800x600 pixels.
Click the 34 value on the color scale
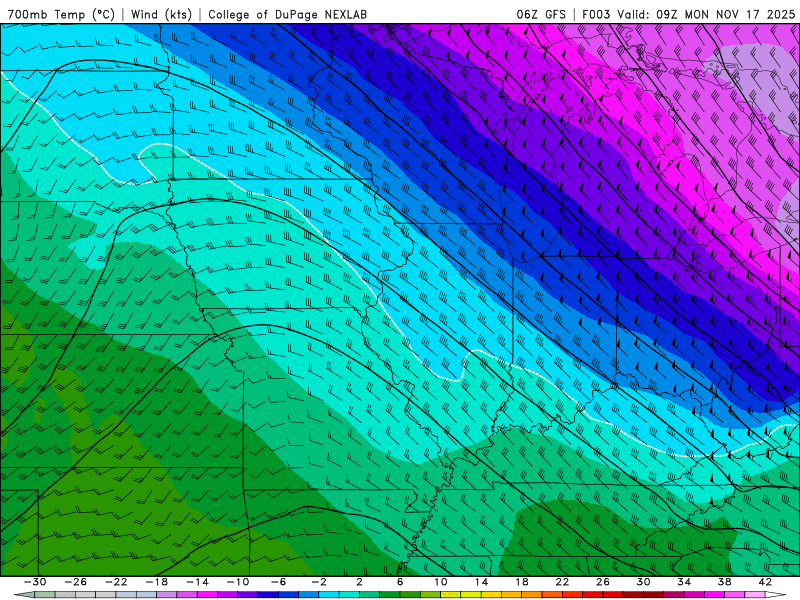click(x=684, y=582)
